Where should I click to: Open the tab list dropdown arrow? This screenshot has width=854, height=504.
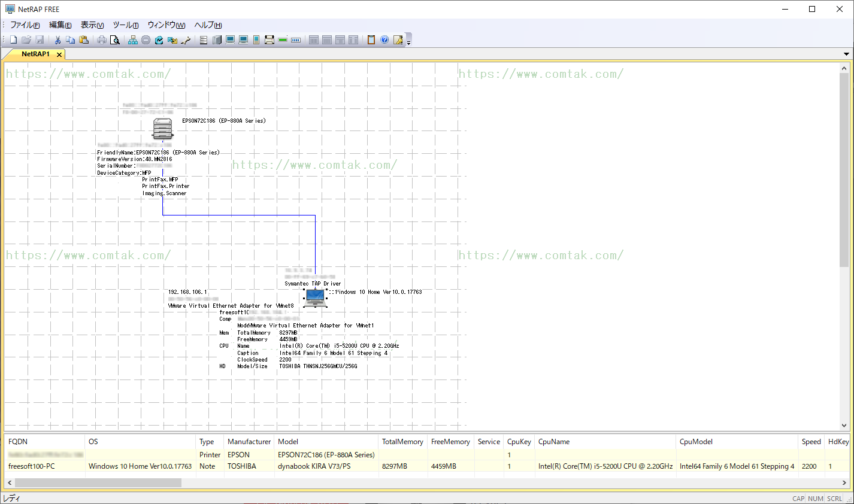click(846, 54)
